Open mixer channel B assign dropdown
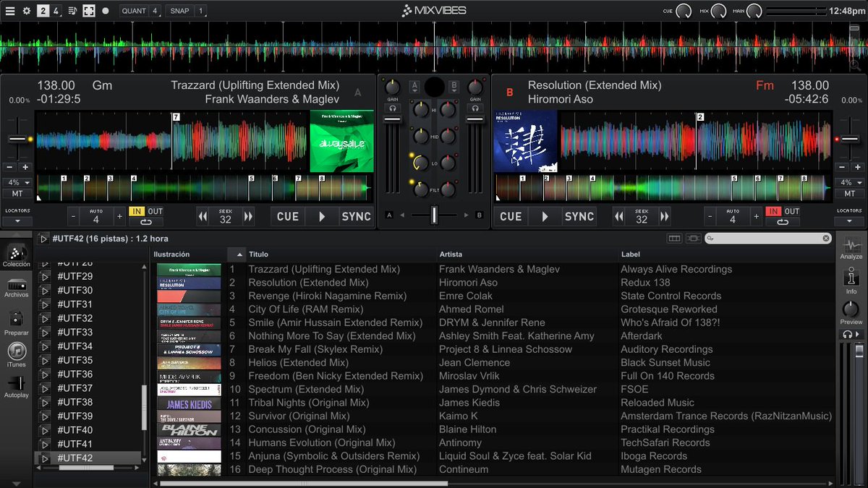868x488 pixels. (454, 86)
